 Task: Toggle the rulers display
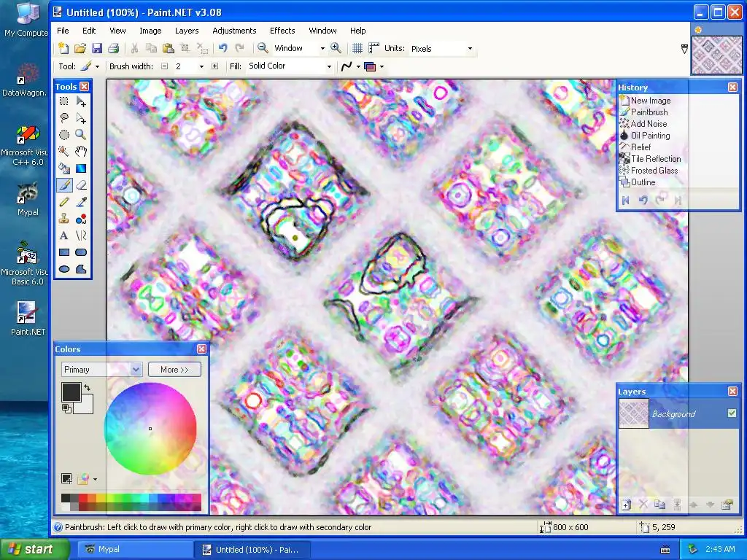pyautogui.click(x=374, y=48)
